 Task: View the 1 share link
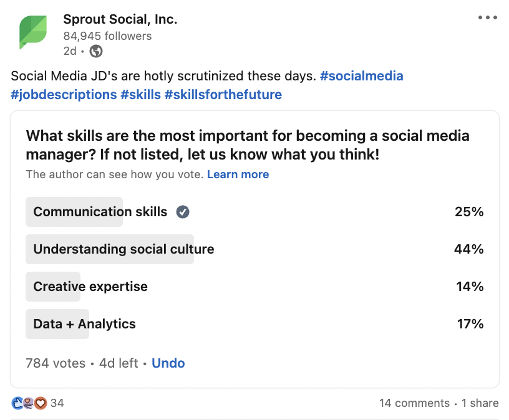tap(480, 403)
